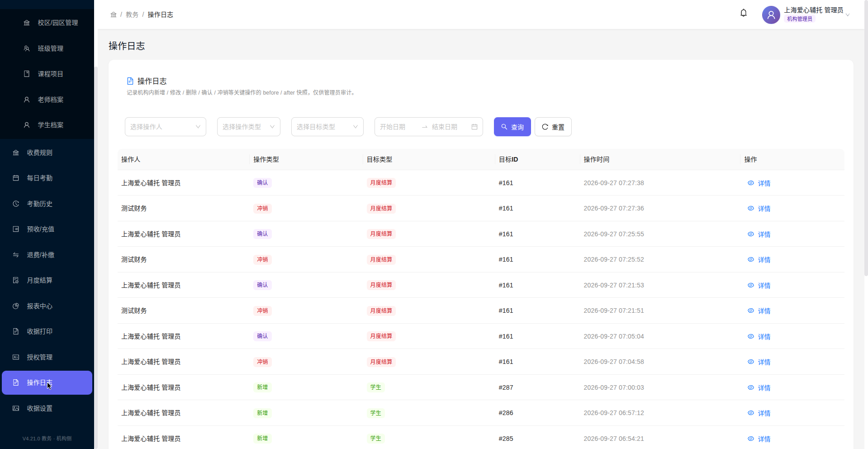Expand the 选择目标类型 dropdown
The image size is (868, 449).
click(327, 127)
